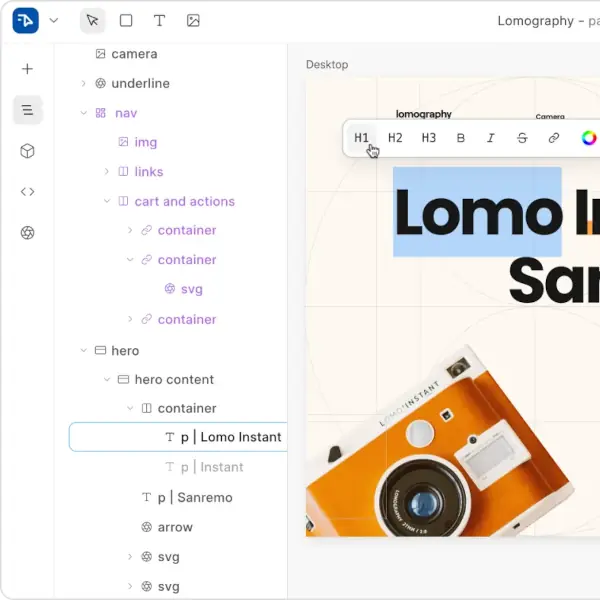600x600 pixels.
Task: Open the code brackets icon in sidebar
Action: tap(28, 192)
